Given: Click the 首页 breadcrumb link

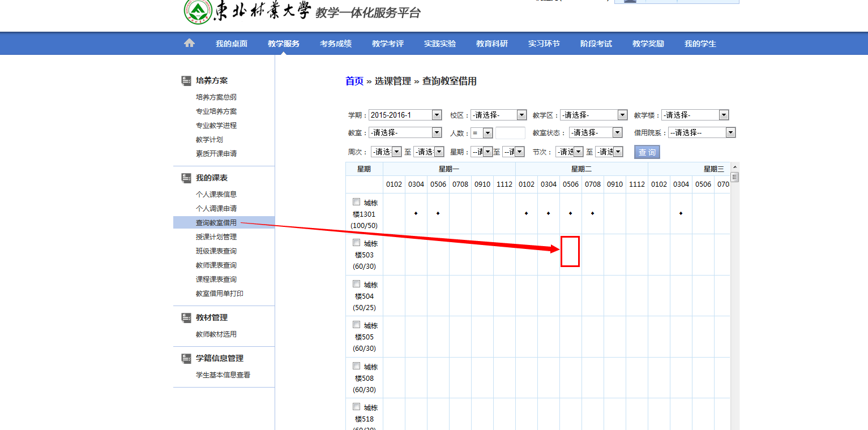Looking at the screenshot, I should click(354, 81).
